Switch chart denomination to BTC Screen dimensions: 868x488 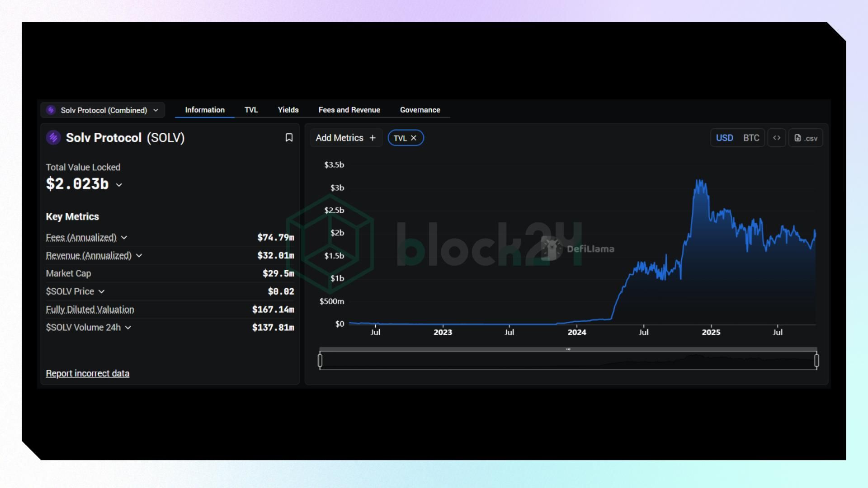pyautogui.click(x=751, y=138)
